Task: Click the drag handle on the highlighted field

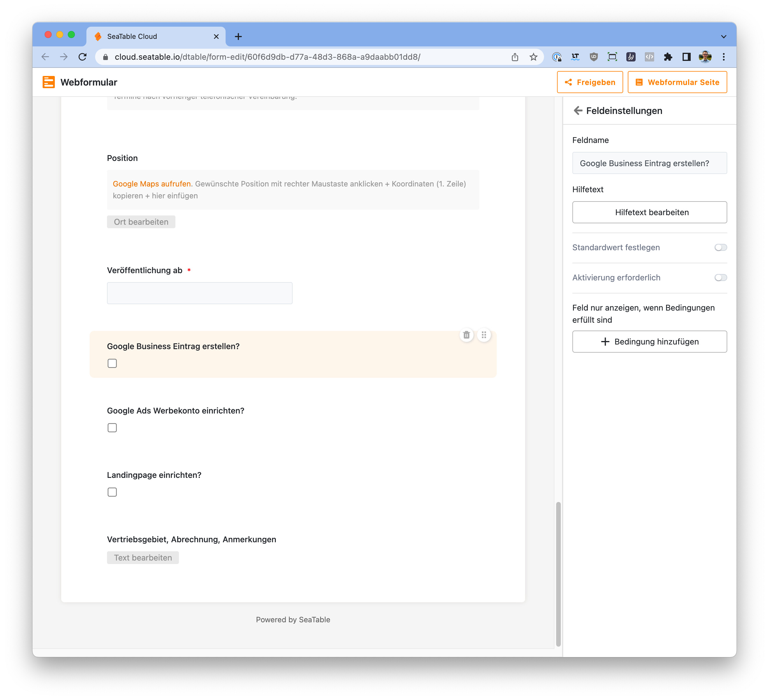Action: coord(484,335)
